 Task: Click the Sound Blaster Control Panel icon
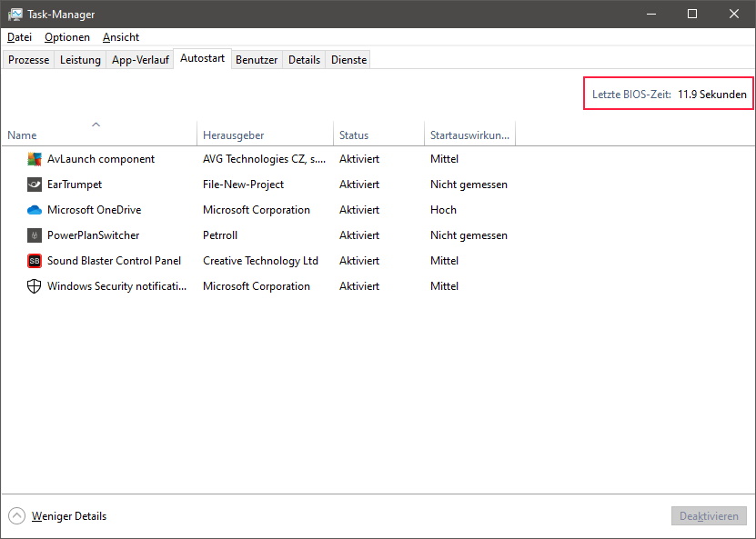click(x=35, y=261)
